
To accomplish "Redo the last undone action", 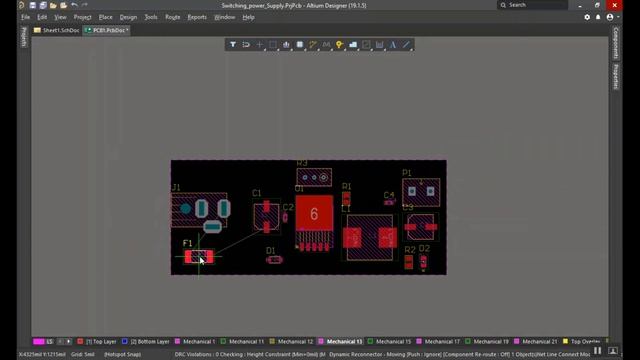I will (84, 5).
